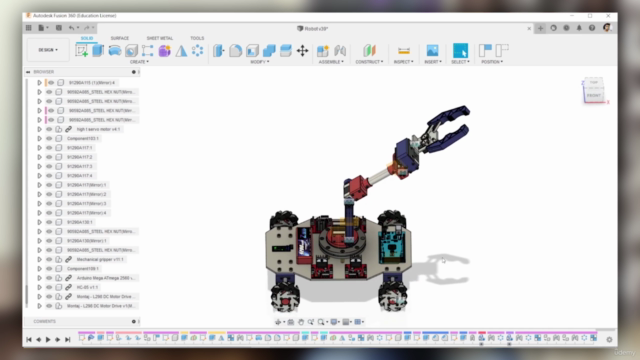The width and height of the screenshot is (640, 360).
Task: Toggle visibility of Component103:1
Action: [x=49, y=138]
